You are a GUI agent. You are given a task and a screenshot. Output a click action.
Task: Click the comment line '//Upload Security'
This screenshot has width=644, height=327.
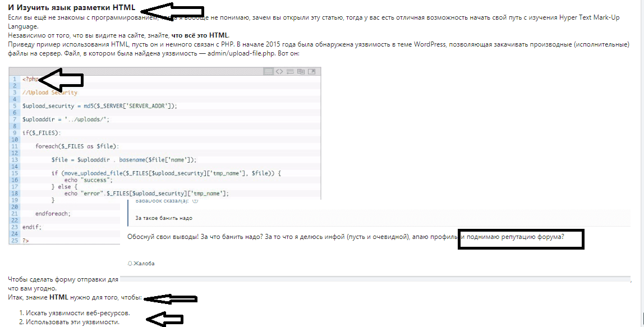pos(50,93)
